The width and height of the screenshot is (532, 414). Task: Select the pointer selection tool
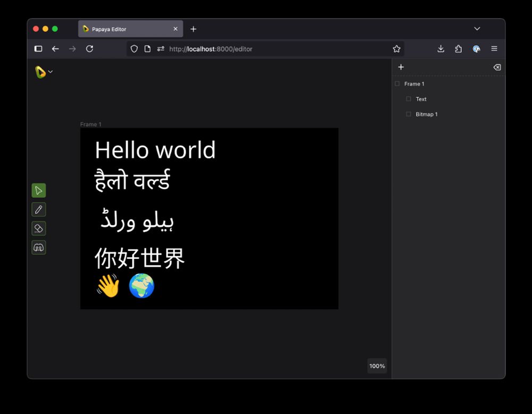pos(39,191)
